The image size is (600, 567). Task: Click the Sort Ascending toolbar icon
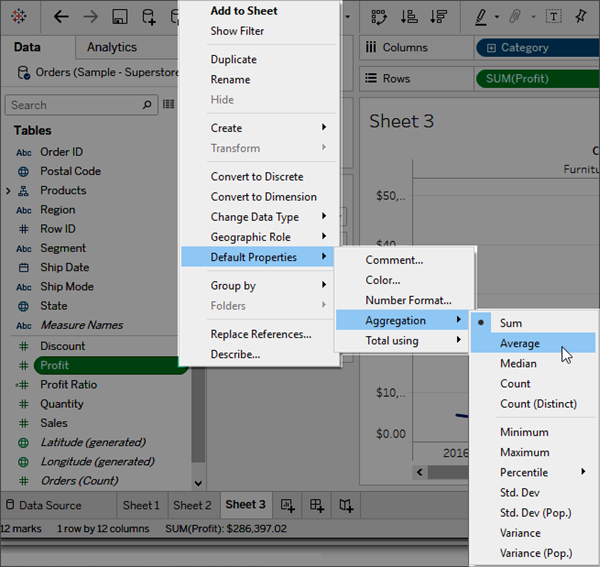coord(409,17)
